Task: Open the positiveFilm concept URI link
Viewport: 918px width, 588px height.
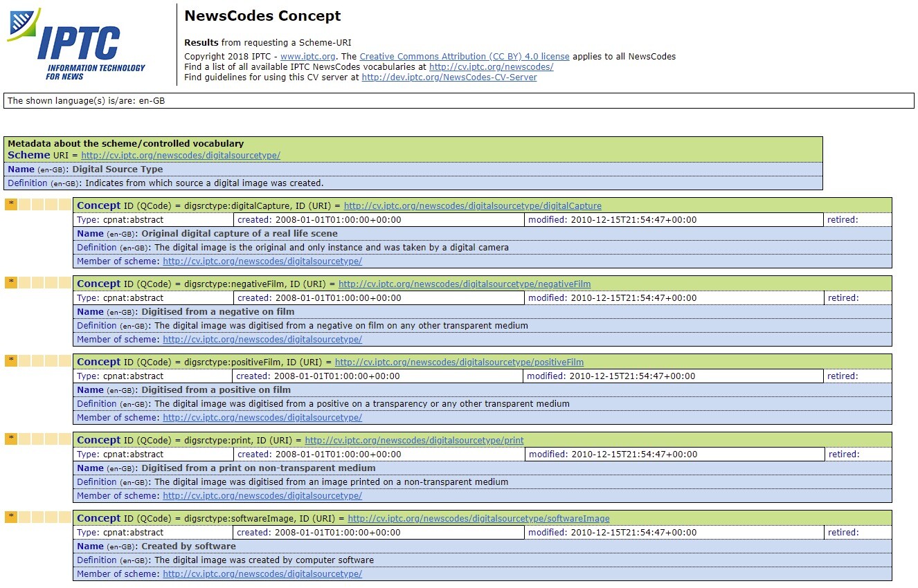Action: (x=459, y=362)
